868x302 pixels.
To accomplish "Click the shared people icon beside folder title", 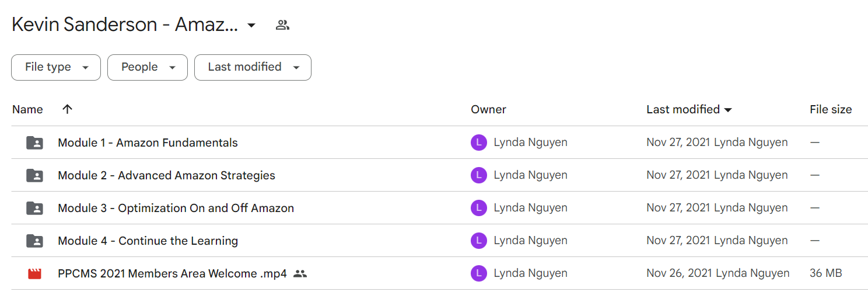I will pyautogui.click(x=283, y=25).
